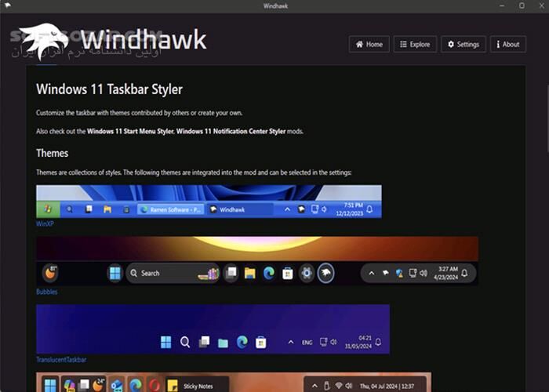Viewport: 549px width, 392px height.
Task: Open the TranslucentTaskbar theme link
Action: [61, 359]
